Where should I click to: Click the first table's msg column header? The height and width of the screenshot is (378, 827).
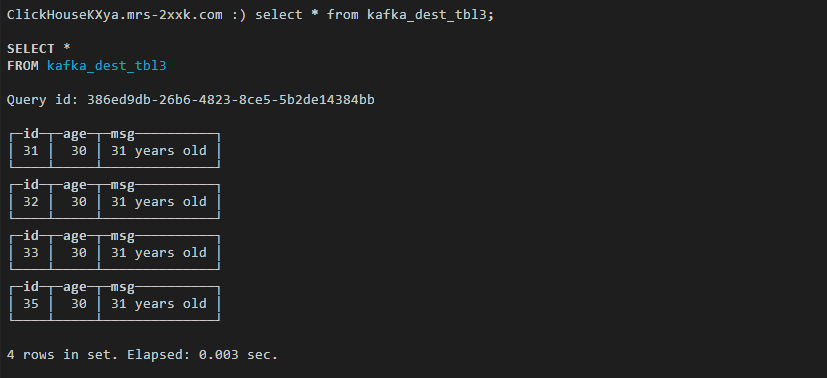pyautogui.click(x=122, y=135)
